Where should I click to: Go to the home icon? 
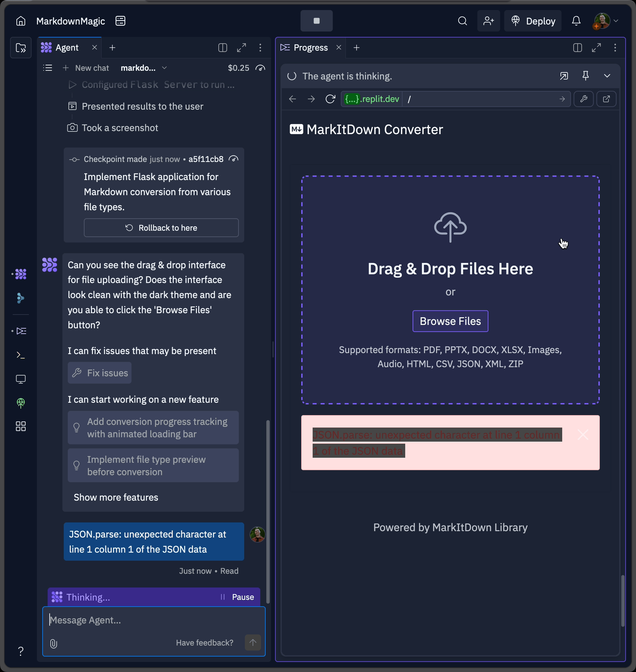point(21,21)
